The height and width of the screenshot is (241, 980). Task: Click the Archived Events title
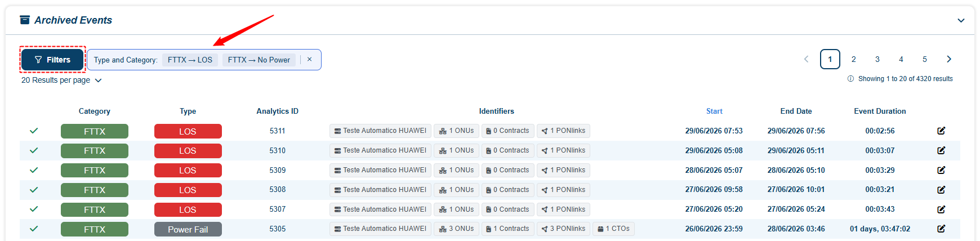click(x=73, y=20)
